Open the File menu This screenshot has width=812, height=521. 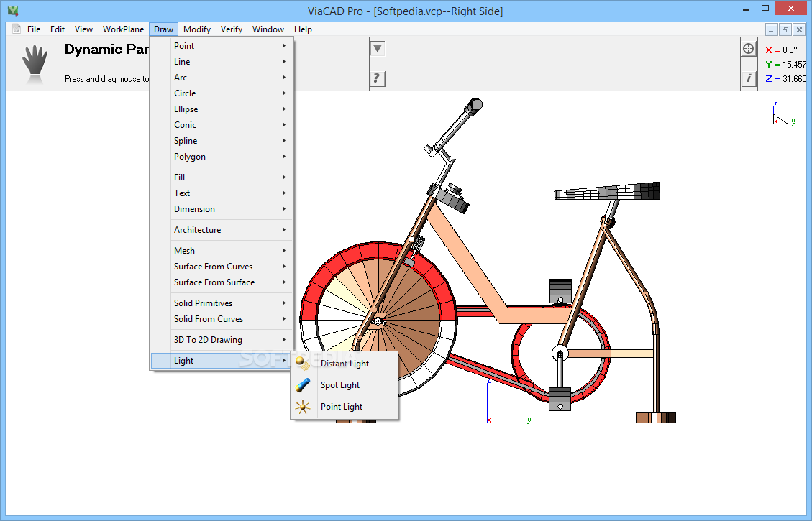[x=34, y=29]
